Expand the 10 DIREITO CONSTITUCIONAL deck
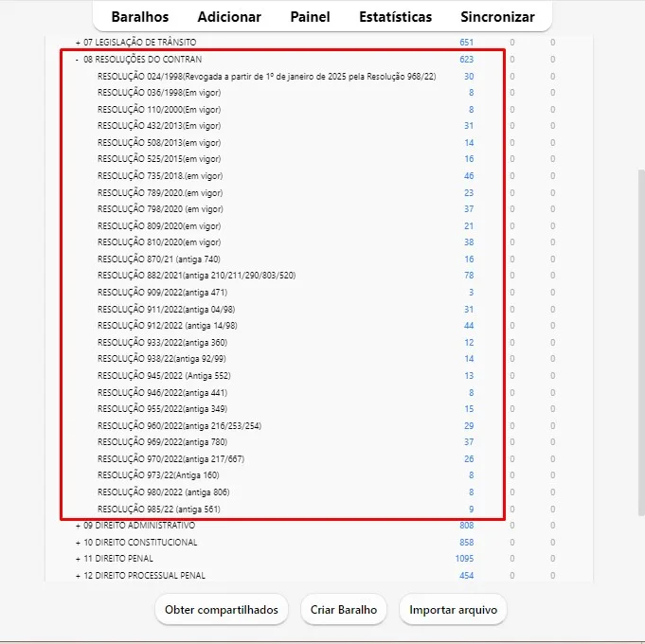645x644 pixels. tap(78, 543)
